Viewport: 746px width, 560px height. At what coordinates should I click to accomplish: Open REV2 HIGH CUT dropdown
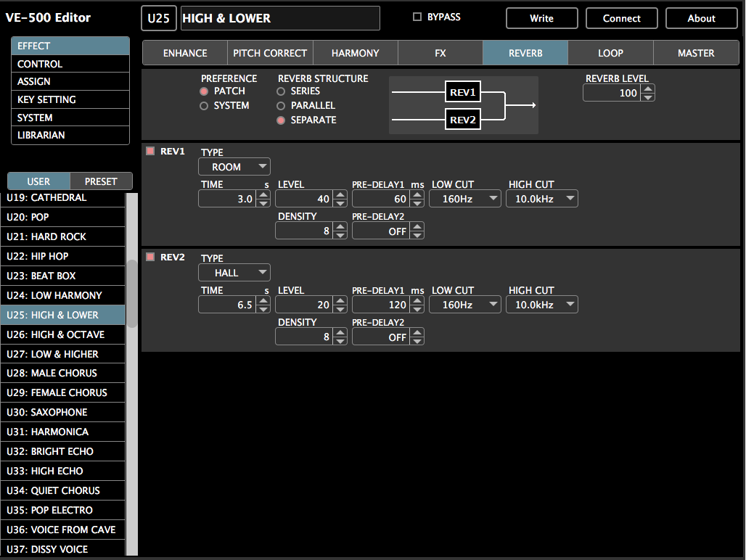(542, 305)
